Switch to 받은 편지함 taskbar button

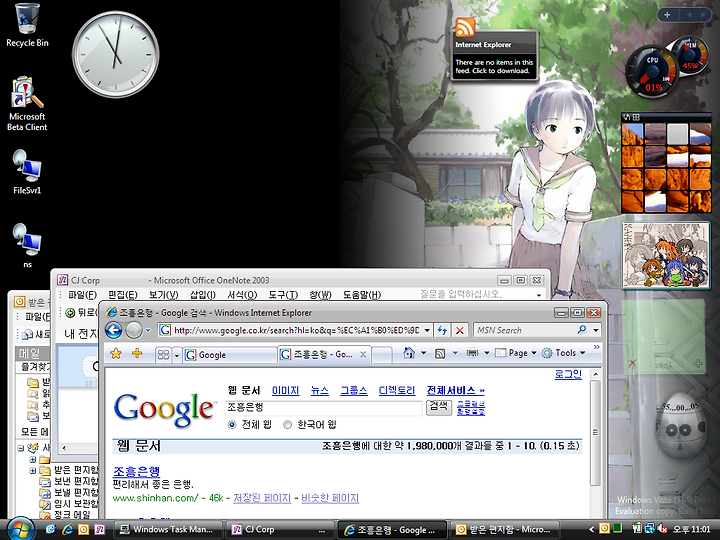pos(504,529)
